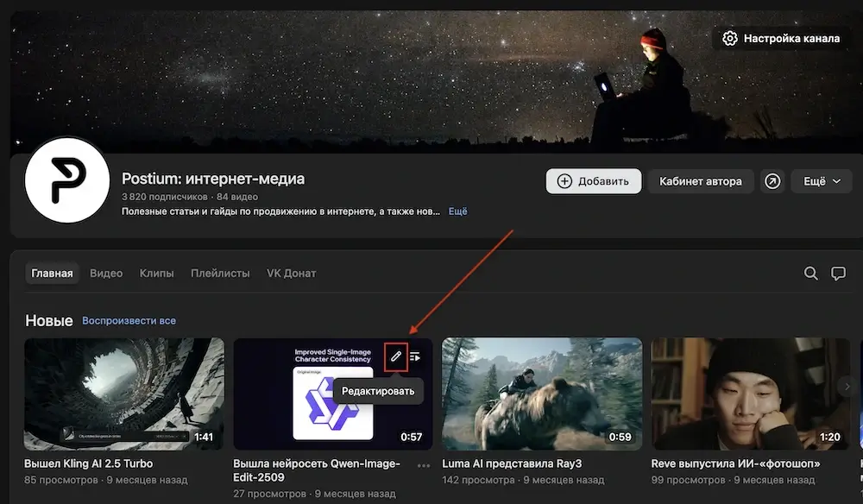Open three-dot menu for Qwen-Image-Edit video

tap(423, 465)
